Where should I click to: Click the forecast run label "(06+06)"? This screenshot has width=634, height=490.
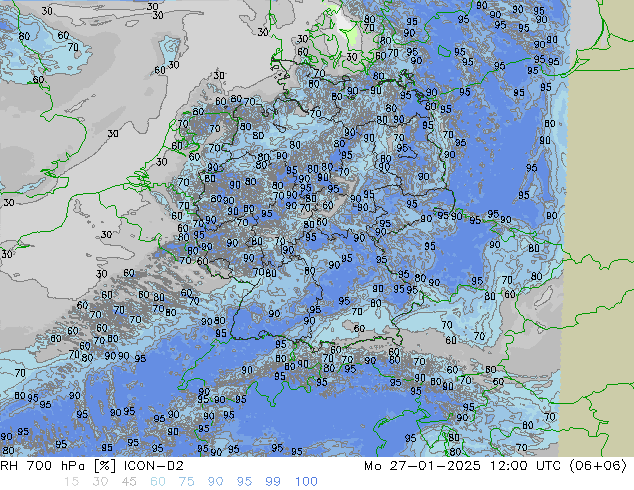coord(598,466)
